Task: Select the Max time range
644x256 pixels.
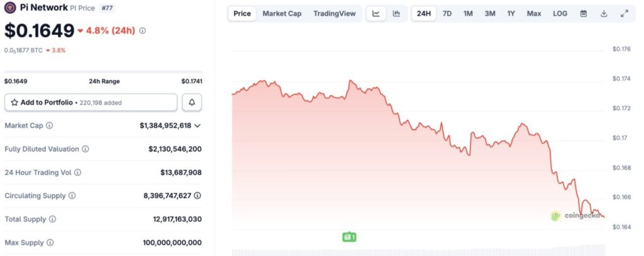Action: 534,14
